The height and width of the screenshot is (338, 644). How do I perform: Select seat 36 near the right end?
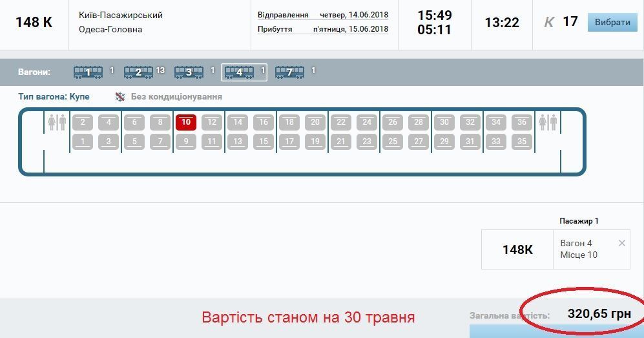point(522,122)
